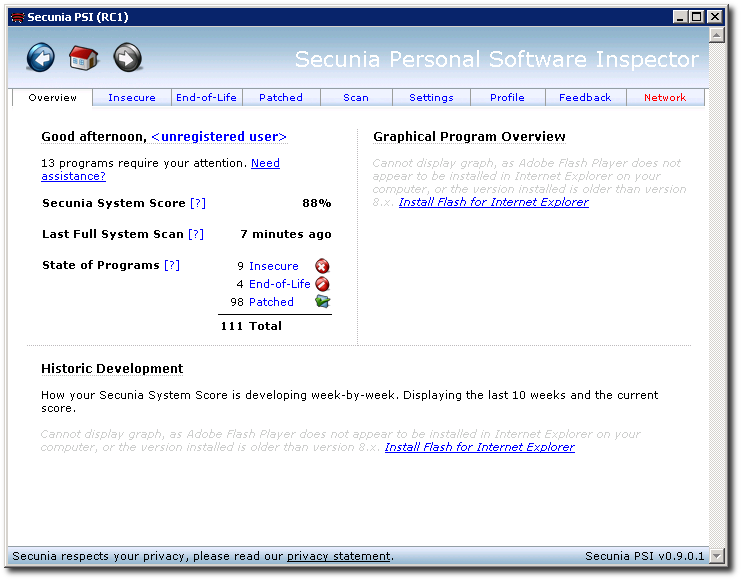Open the Need assistance? link
Image resolution: width=741 pixels, height=580 pixels.
pyautogui.click(x=265, y=163)
